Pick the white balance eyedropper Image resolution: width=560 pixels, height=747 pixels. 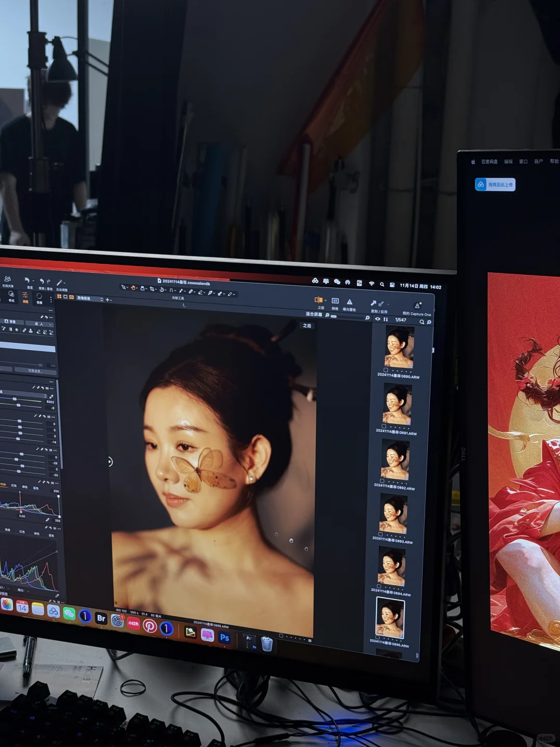51,396
